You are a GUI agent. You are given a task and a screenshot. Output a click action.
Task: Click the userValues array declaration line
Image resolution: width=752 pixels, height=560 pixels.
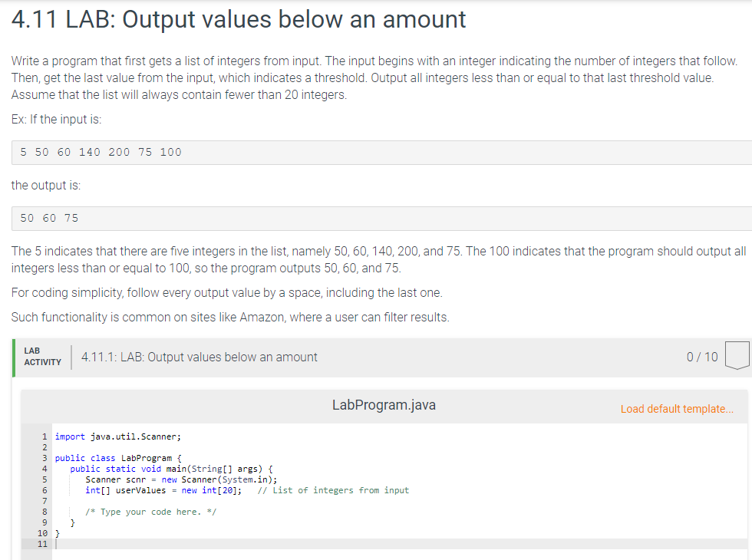[163, 490]
